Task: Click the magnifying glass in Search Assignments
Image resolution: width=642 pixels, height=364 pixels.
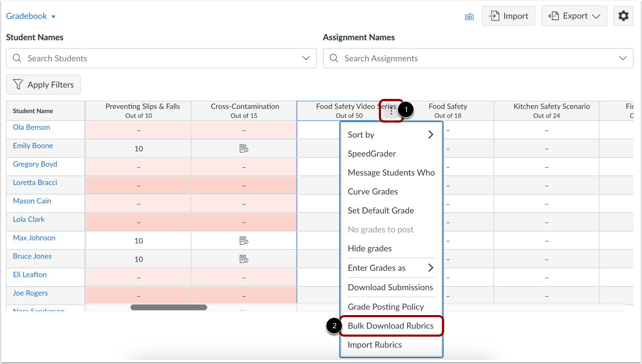Action: [x=334, y=58]
